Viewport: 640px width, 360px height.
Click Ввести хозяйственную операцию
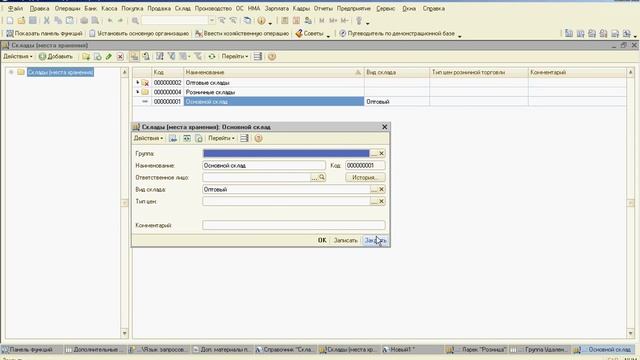pyautogui.click(x=242, y=33)
